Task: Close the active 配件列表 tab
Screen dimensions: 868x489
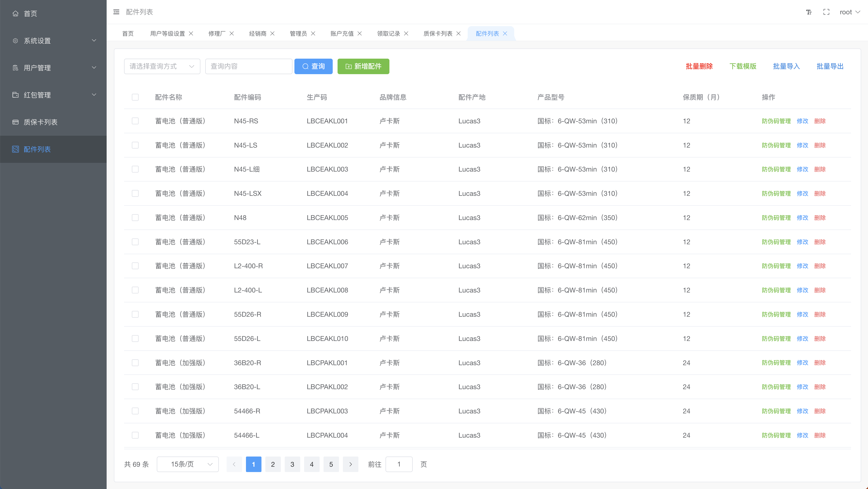Action: tap(505, 33)
